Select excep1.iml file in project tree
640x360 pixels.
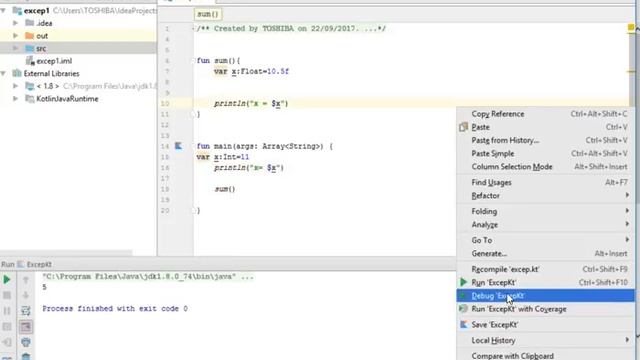pos(54,61)
